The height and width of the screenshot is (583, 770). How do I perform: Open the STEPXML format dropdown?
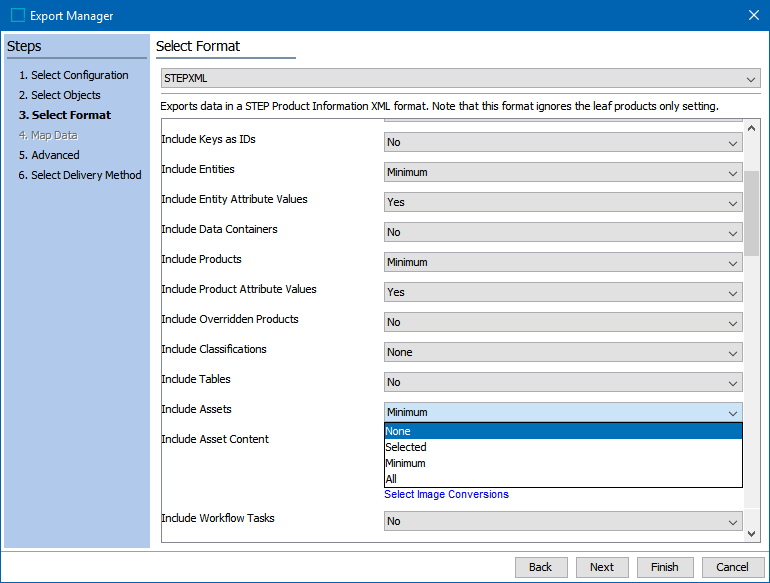click(460, 78)
